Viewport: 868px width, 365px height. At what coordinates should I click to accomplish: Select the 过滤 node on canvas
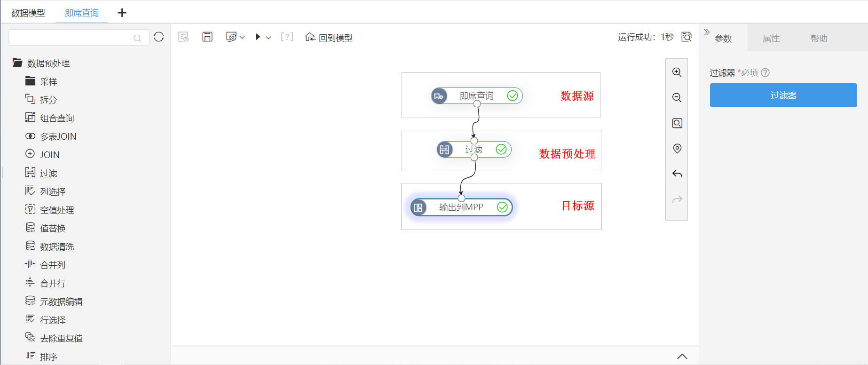tap(474, 150)
